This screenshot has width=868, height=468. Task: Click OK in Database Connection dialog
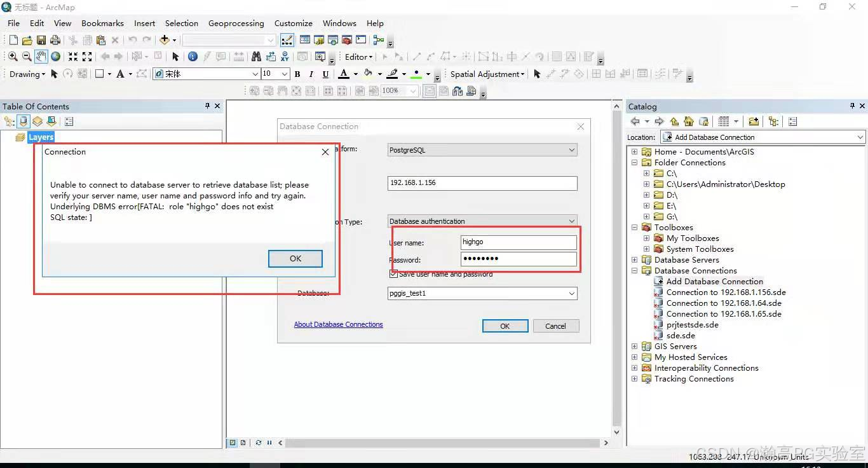click(x=505, y=326)
